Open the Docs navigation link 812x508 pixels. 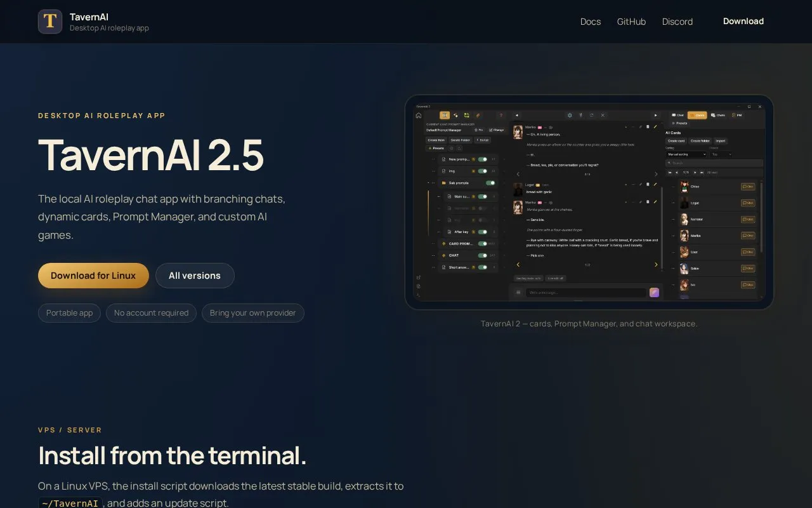point(591,22)
